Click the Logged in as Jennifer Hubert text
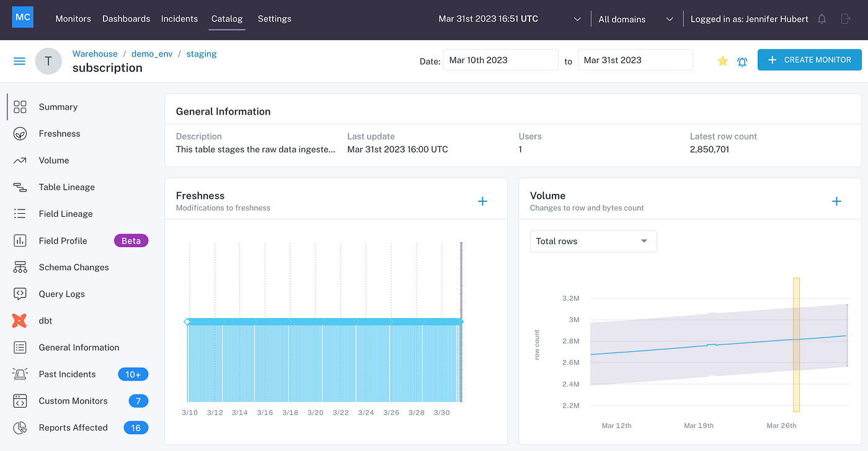868x451 pixels. point(749,19)
